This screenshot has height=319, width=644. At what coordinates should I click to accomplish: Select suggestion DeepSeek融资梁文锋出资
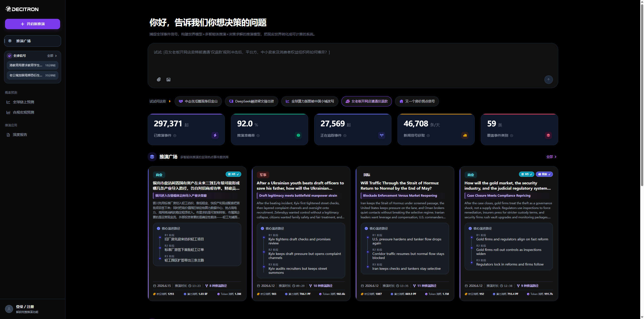pyautogui.click(x=252, y=101)
